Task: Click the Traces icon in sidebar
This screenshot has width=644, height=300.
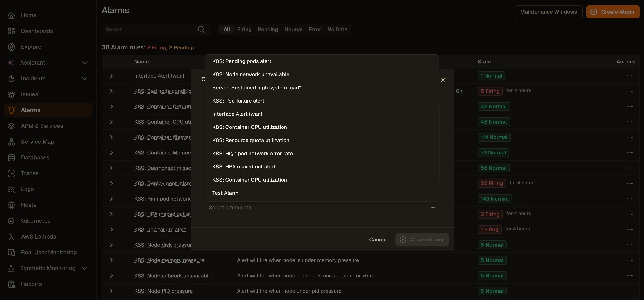Action: point(11,173)
